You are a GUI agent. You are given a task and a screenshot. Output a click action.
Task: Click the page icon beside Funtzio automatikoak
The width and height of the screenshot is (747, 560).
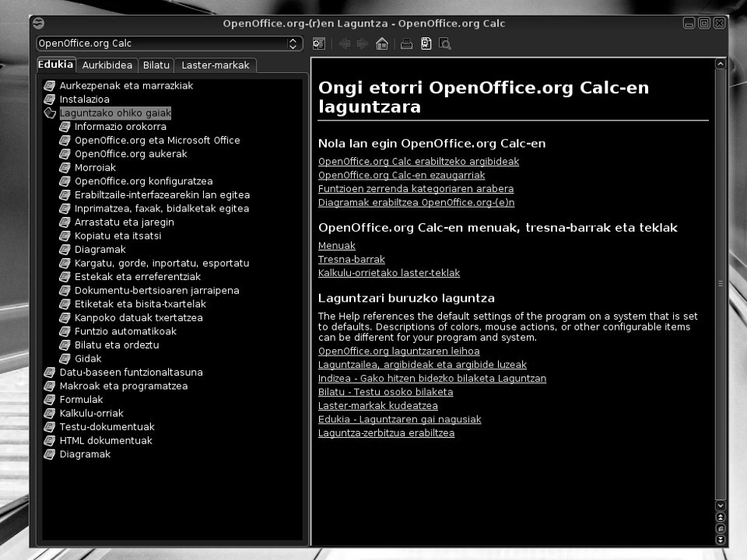(x=65, y=331)
